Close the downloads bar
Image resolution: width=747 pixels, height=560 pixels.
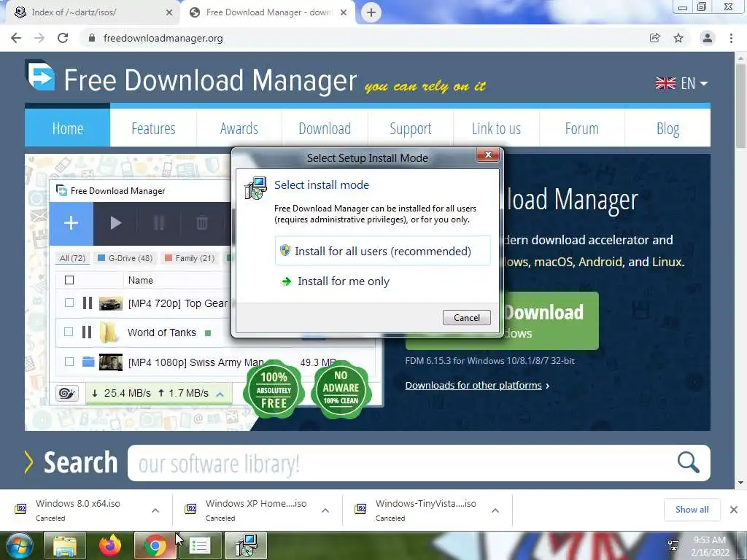pyautogui.click(x=734, y=510)
